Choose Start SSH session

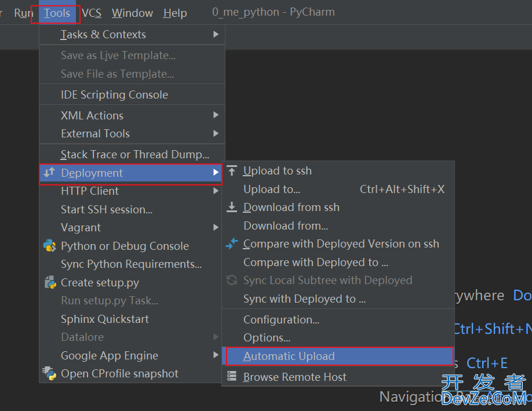131,209
